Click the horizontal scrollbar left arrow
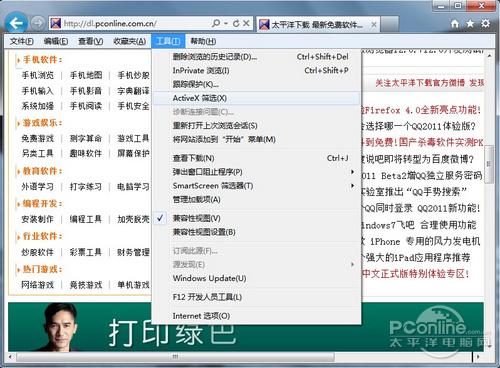The height and width of the screenshot is (368, 500). tap(11, 357)
